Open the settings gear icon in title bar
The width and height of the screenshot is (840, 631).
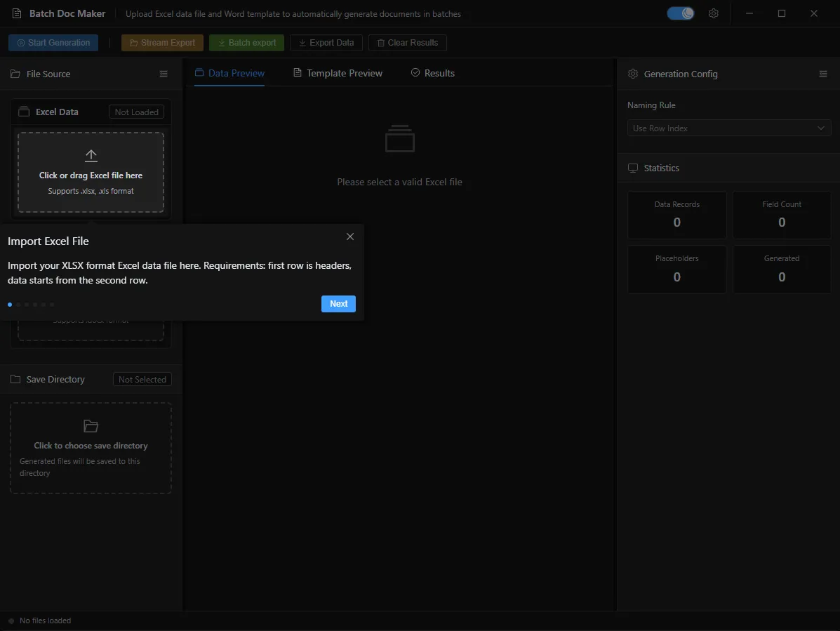pos(713,13)
